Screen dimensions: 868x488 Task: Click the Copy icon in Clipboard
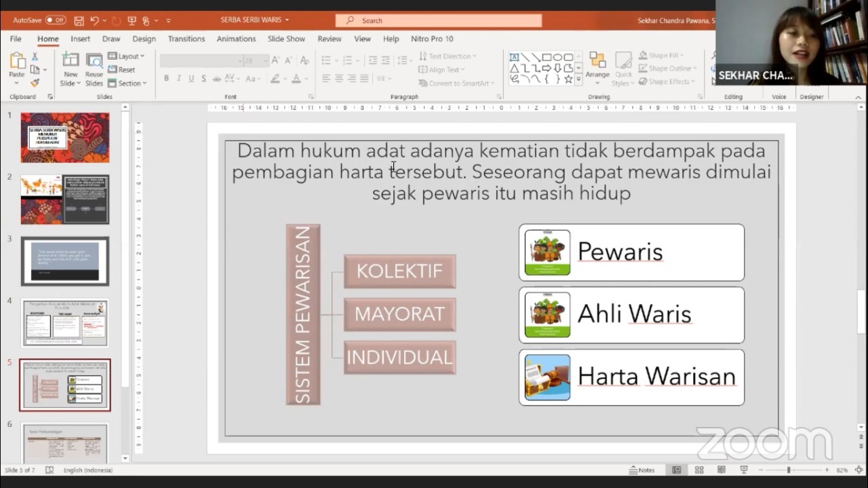(35, 69)
